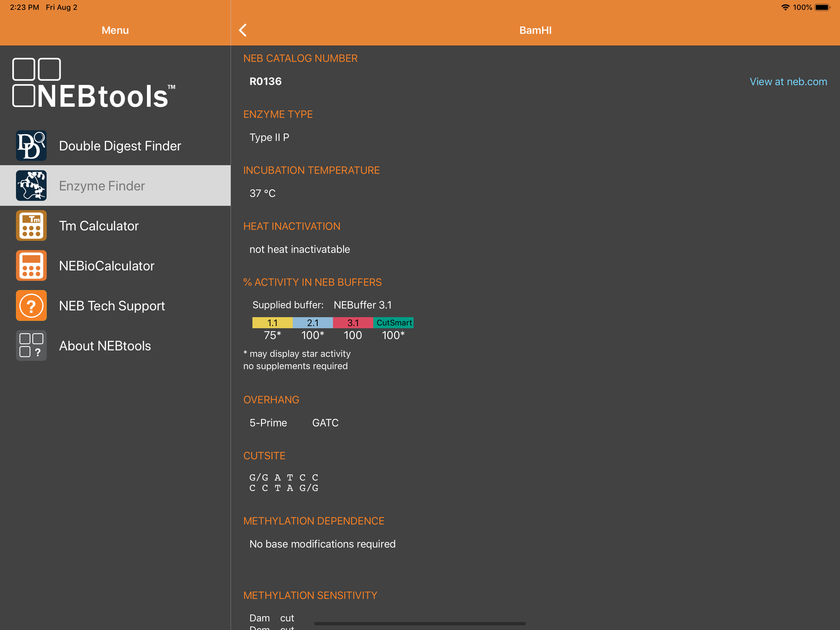The height and width of the screenshot is (630, 840).
Task: Tap % ACTIVITY IN NEB BUFFERS heading
Action: click(312, 282)
